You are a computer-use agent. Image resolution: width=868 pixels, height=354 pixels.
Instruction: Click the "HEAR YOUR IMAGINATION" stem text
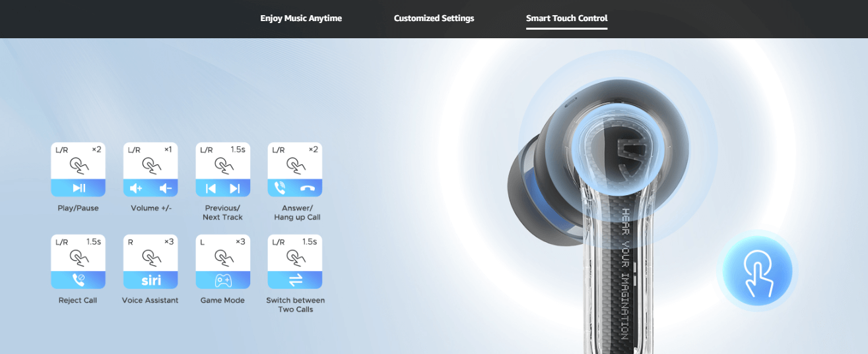(x=624, y=270)
